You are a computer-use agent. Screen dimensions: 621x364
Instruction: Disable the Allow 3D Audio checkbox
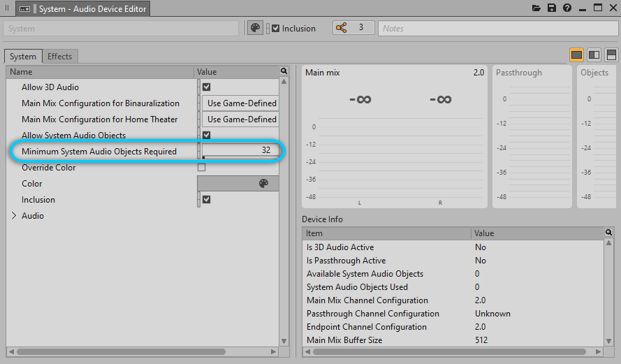[x=206, y=87]
